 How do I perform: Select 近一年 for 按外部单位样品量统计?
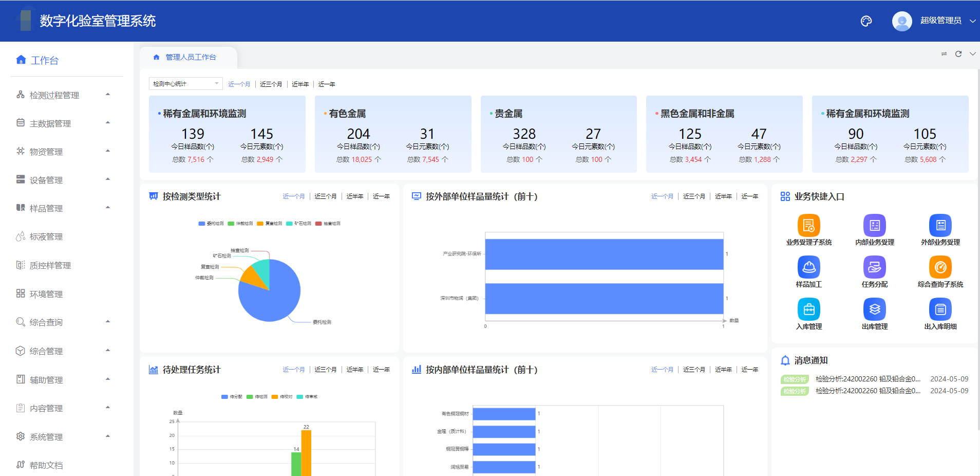tap(750, 196)
